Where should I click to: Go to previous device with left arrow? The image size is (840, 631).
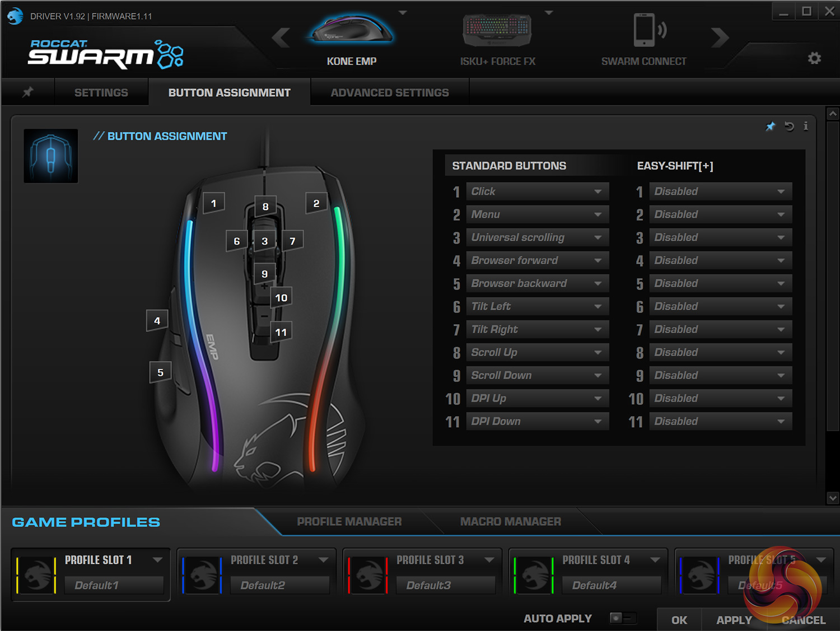click(x=281, y=38)
